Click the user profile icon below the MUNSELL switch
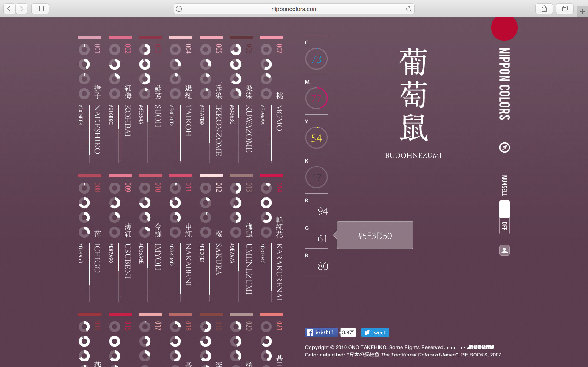This screenshot has width=588, height=367. click(x=504, y=250)
